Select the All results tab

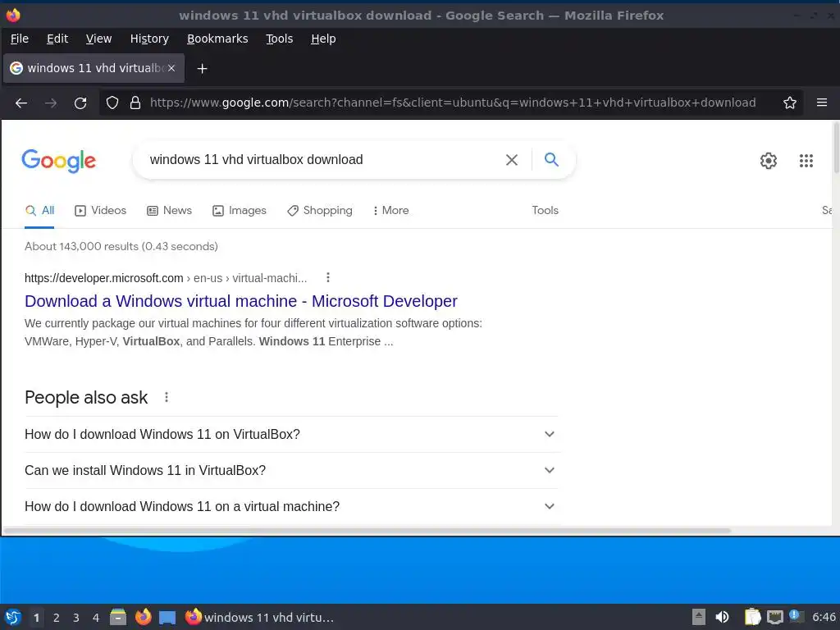tap(39, 211)
